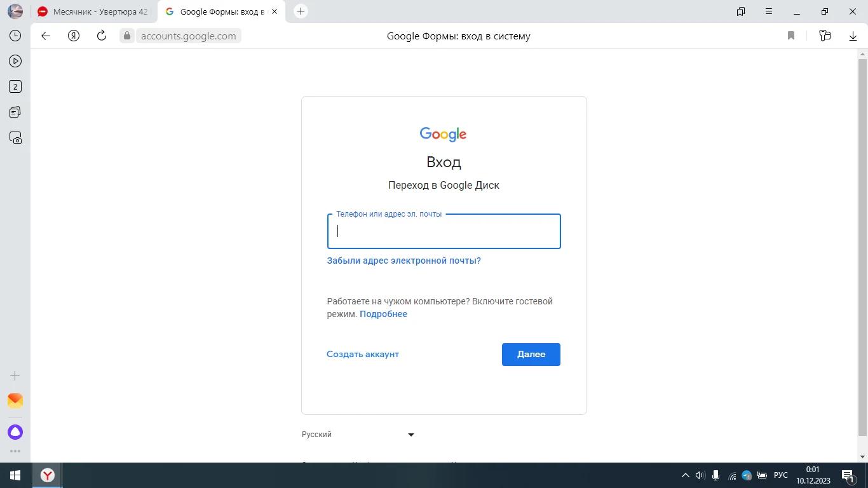
Task: Add a site with the sidebar plus icon
Action: coord(15,376)
